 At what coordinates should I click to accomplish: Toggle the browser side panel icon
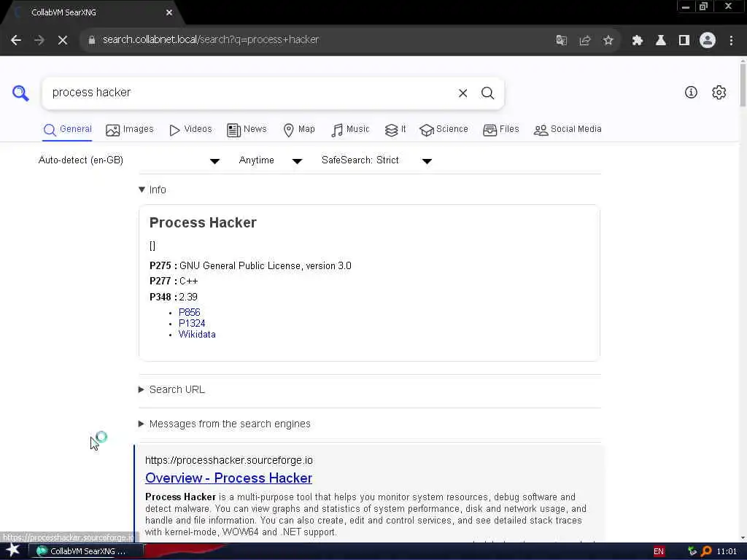coord(684,40)
